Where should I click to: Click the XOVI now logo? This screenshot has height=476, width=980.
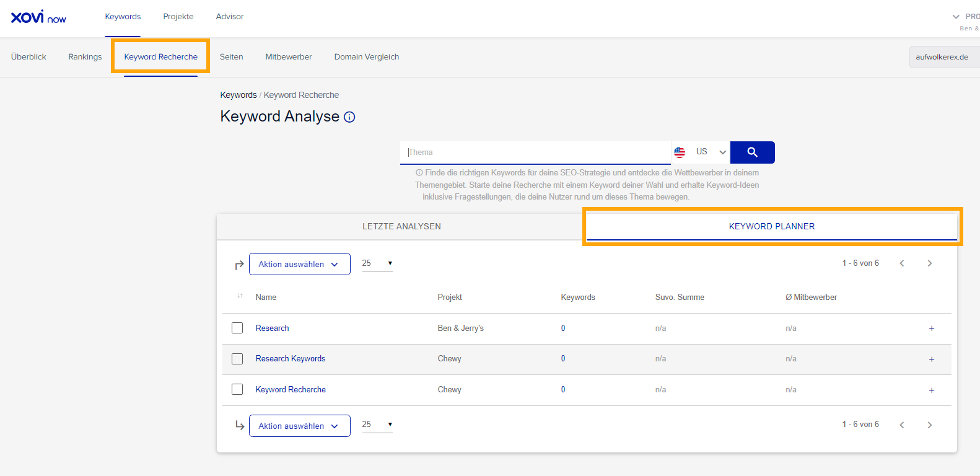pyautogui.click(x=38, y=17)
